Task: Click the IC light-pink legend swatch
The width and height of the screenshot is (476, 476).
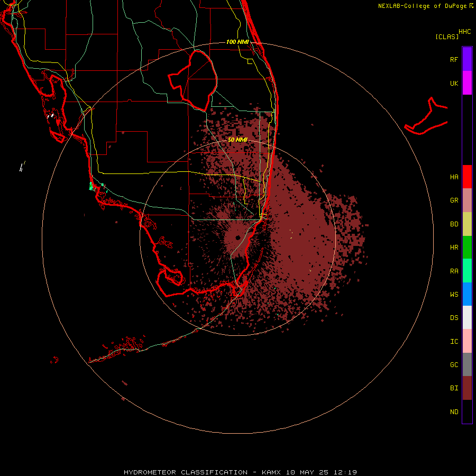Action: pos(467,341)
